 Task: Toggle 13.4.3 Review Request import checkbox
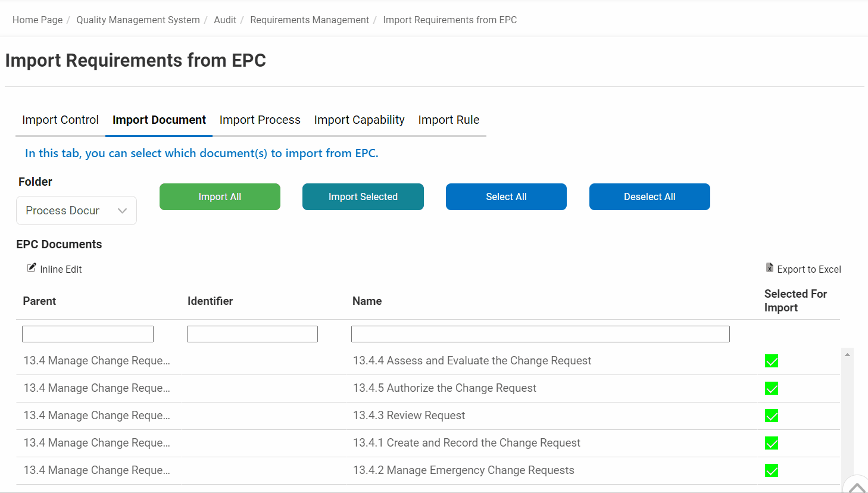click(772, 416)
